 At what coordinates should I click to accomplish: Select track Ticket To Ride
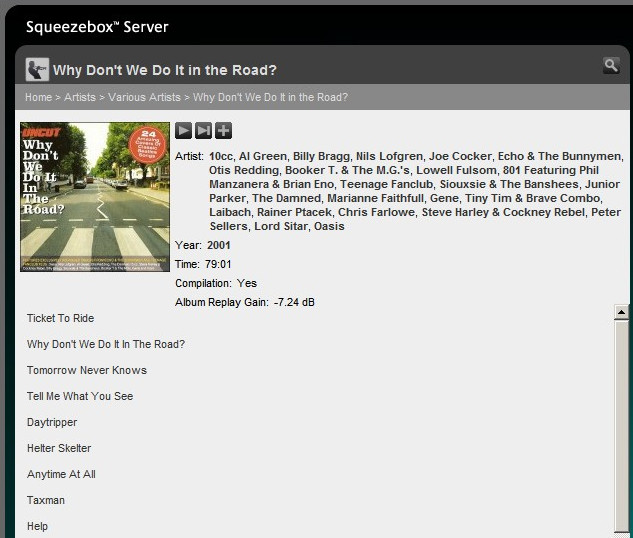coord(60,318)
